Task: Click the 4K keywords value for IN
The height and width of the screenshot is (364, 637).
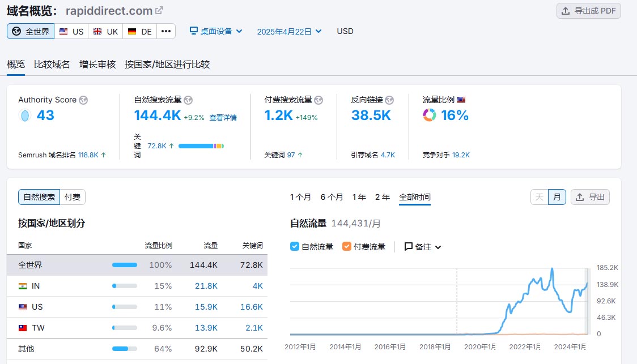Action: [258, 286]
